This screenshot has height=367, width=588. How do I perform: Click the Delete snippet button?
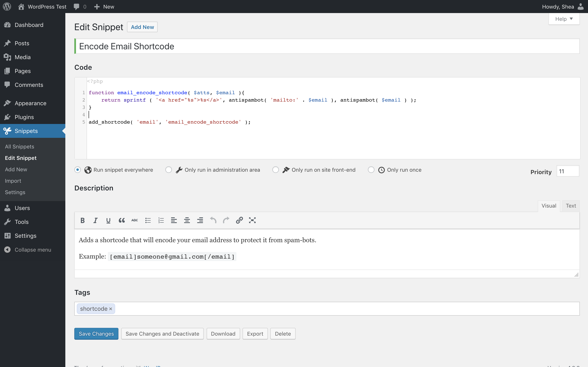pyautogui.click(x=282, y=334)
